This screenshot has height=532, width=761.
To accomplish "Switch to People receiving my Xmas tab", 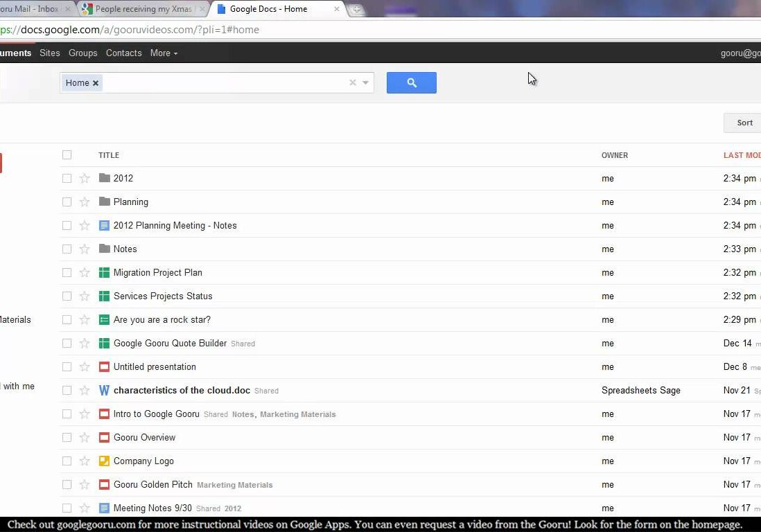I will 143,9.
